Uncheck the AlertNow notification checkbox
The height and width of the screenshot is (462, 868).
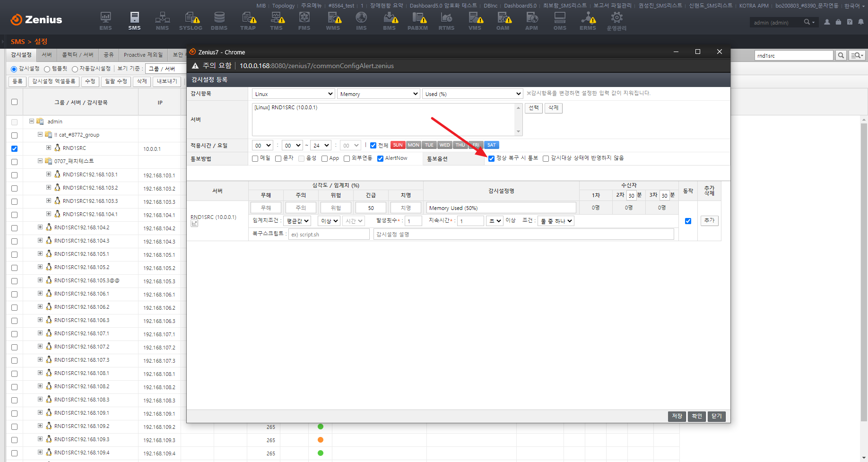pos(380,159)
